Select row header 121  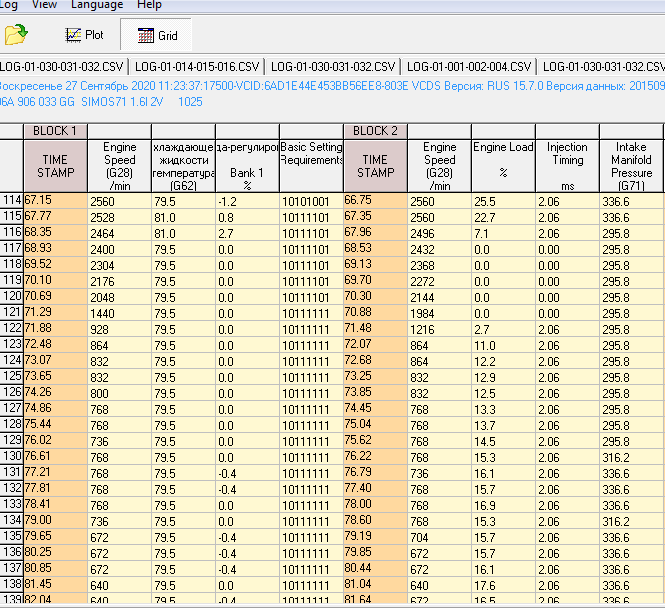[12, 312]
